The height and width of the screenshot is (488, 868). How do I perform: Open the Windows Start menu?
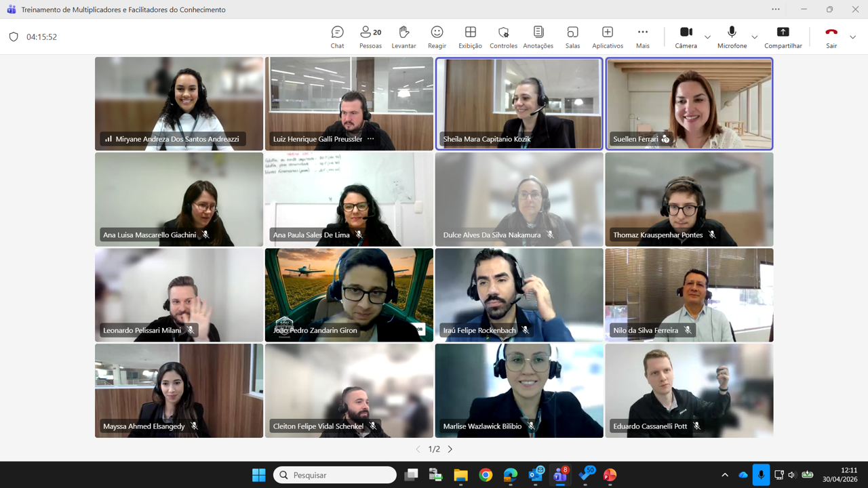click(x=258, y=475)
